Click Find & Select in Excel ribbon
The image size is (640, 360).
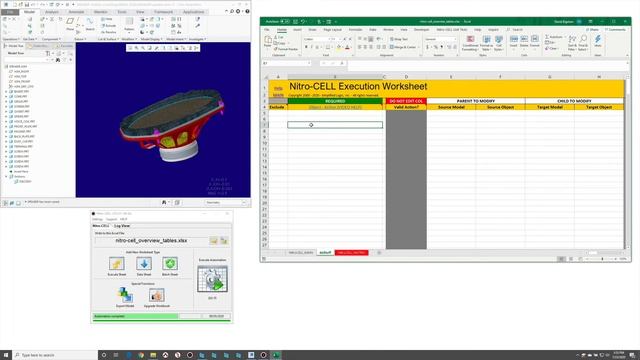coord(583,43)
